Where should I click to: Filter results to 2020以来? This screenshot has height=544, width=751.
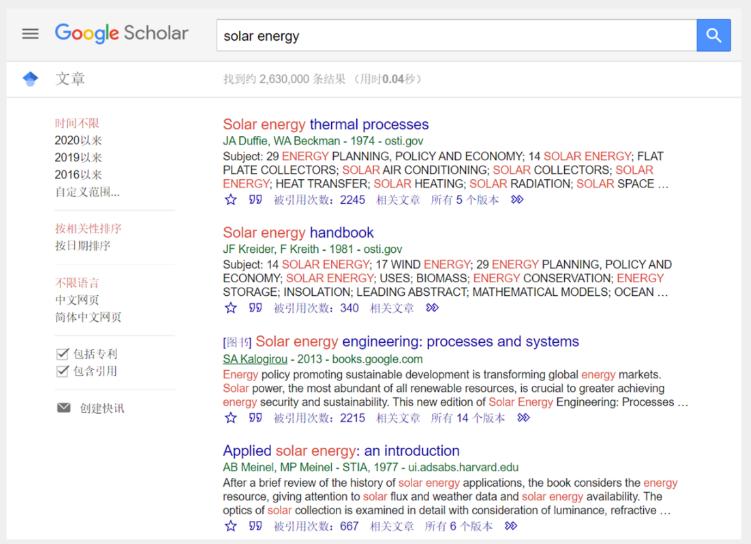[x=78, y=140]
